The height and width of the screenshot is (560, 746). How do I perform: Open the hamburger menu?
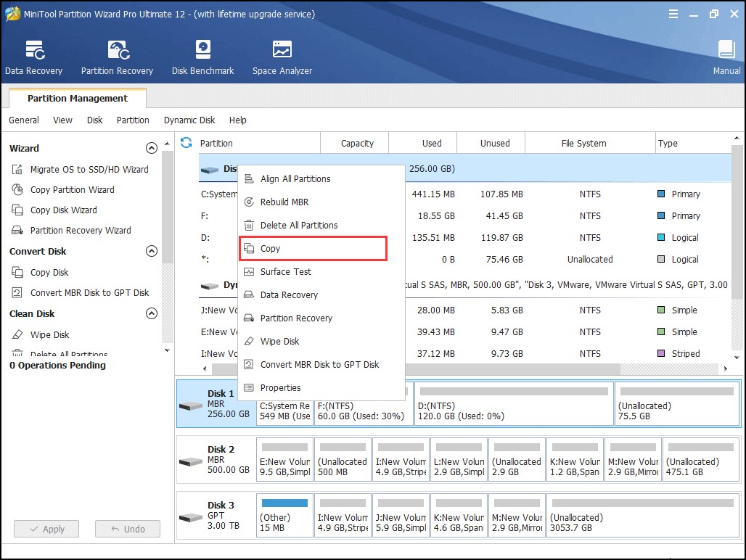click(x=673, y=13)
